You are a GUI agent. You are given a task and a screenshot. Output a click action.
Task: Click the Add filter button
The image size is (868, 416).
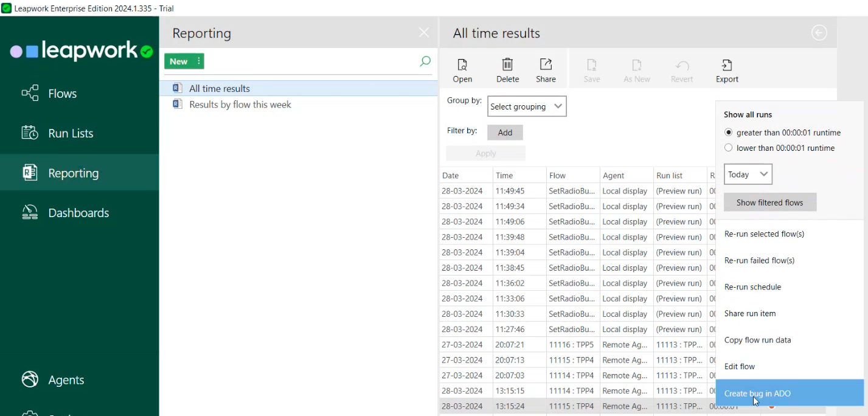coord(505,133)
